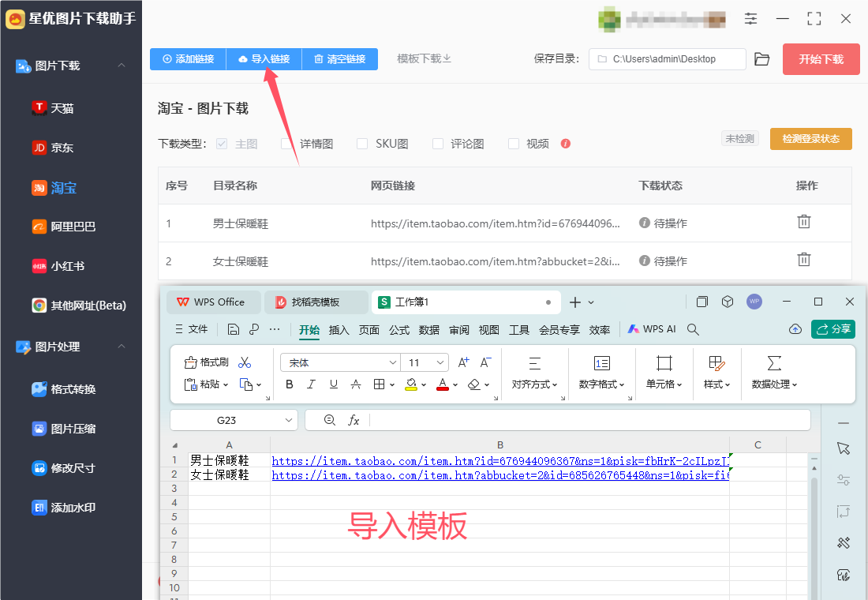
Task: Click the 清空链接 button
Action: click(x=340, y=58)
